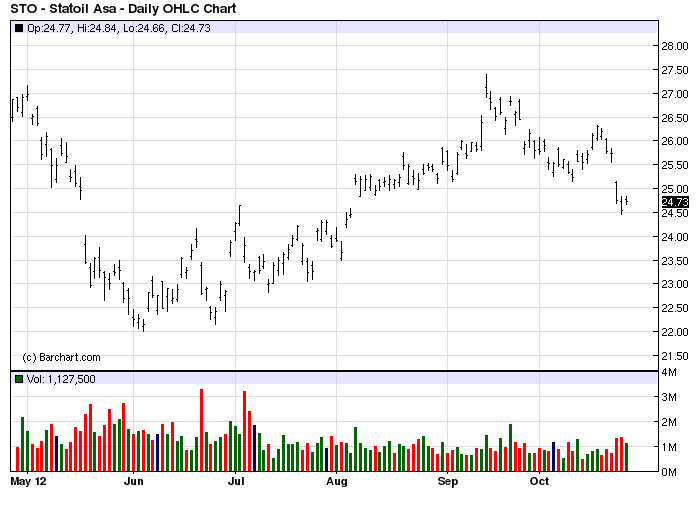Image resolution: width=700 pixels, height=512 pixels.
Task: Click the 26.50 price axis label
Action: point(675,118)
